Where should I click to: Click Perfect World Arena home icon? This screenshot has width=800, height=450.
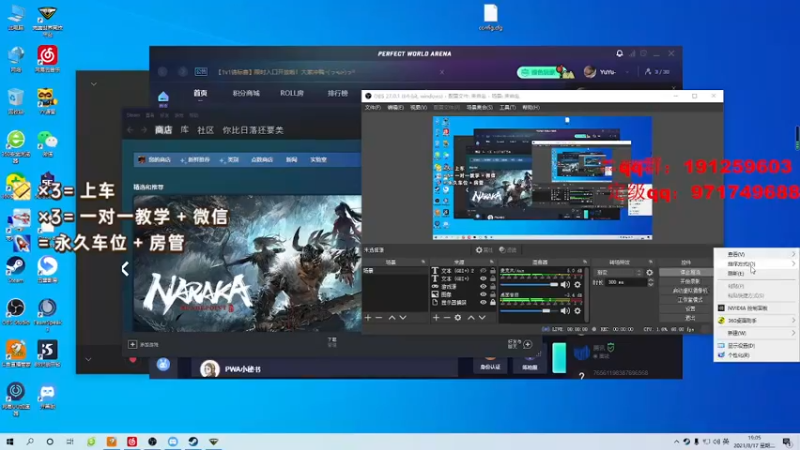(163, 97)
